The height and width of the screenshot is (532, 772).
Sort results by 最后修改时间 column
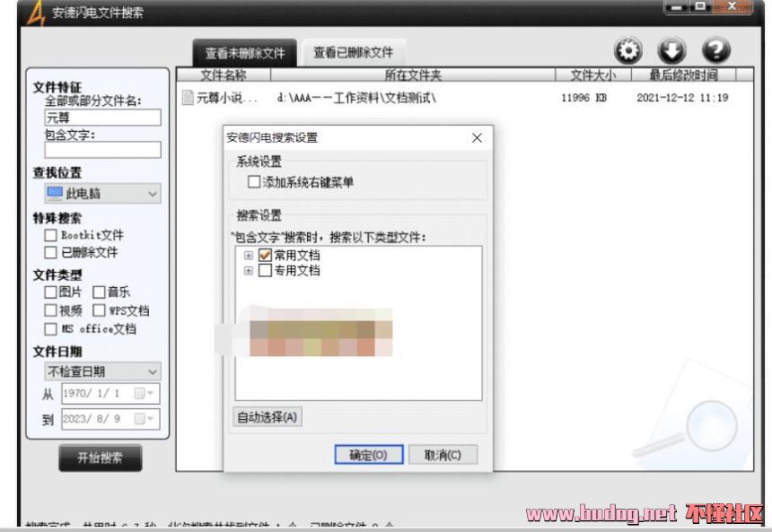click(683, 74)
